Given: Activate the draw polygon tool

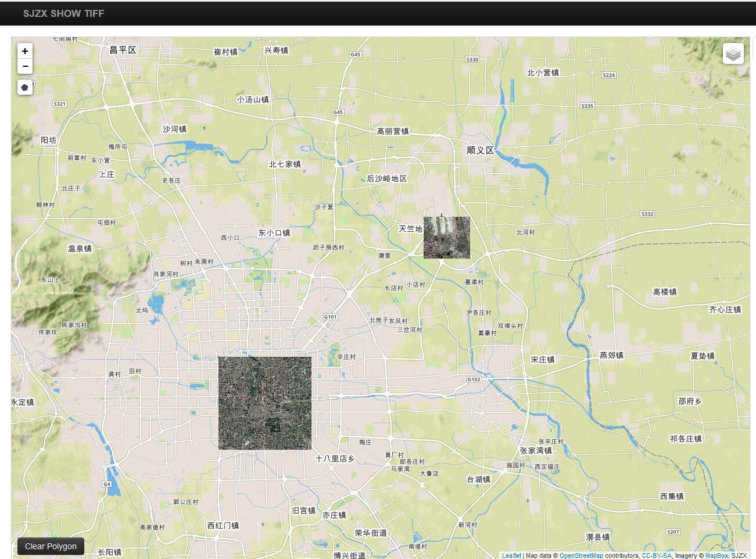Looking at the screenshot, I should [x=25, y=88].
